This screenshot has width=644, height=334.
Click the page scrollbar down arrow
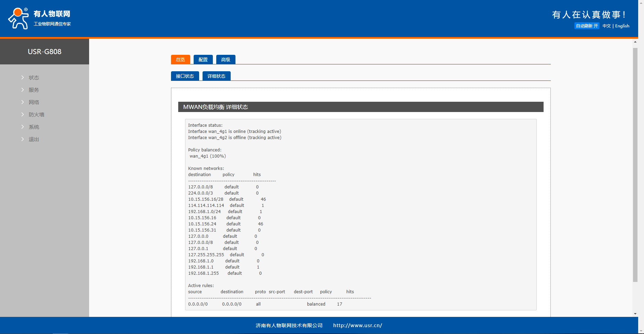click(x=635, y=313)
